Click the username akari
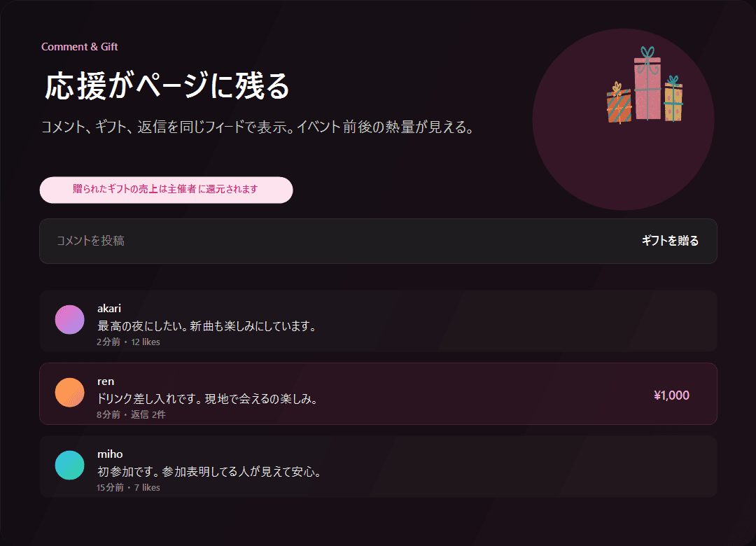 109,309
